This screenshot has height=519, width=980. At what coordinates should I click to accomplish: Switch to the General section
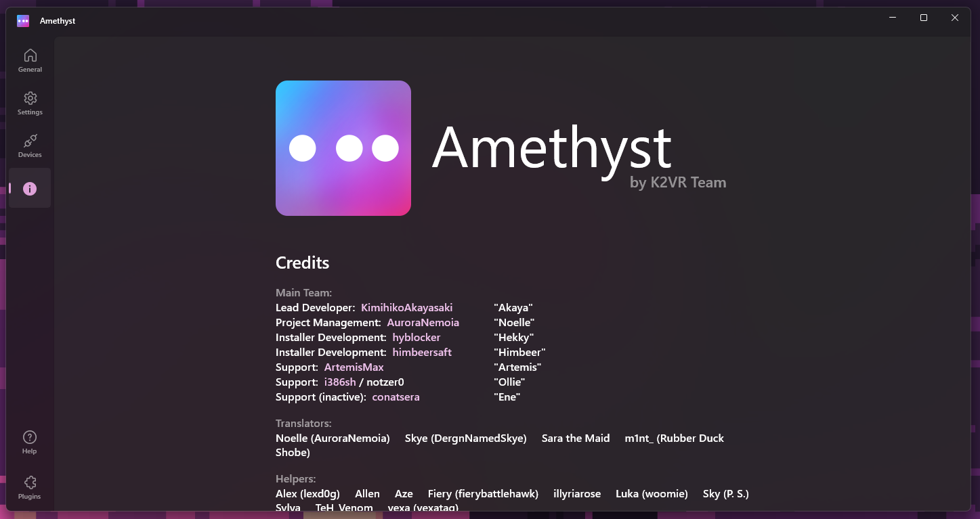tap(30, 60)
